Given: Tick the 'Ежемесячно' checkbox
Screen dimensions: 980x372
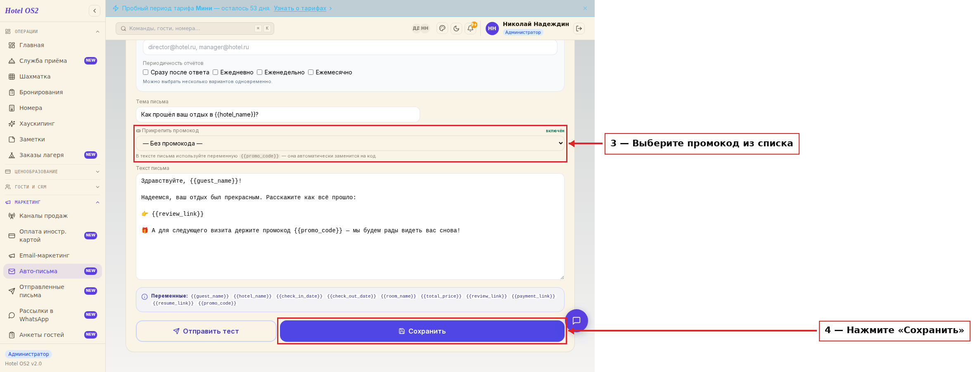Looking at the screenshot, I should coord(311,72).
